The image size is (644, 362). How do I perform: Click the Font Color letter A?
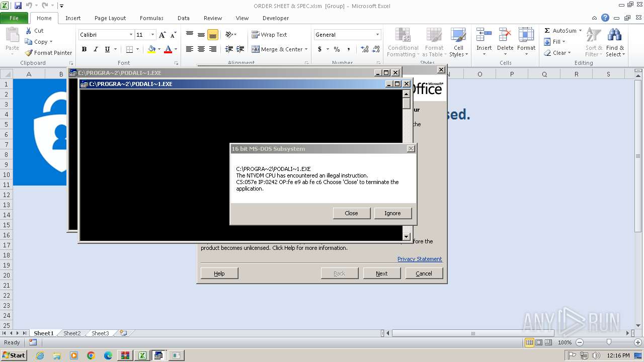(x=168, y=49)
